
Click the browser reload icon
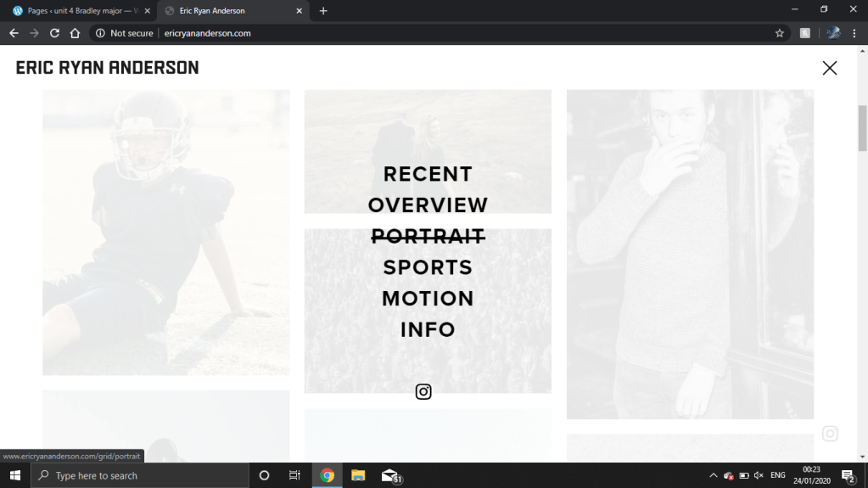pyautogui.click(x=54, y=33)
